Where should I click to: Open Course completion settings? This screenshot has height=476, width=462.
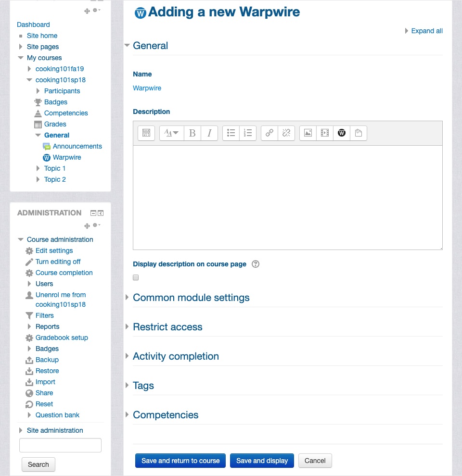(64, 273)
